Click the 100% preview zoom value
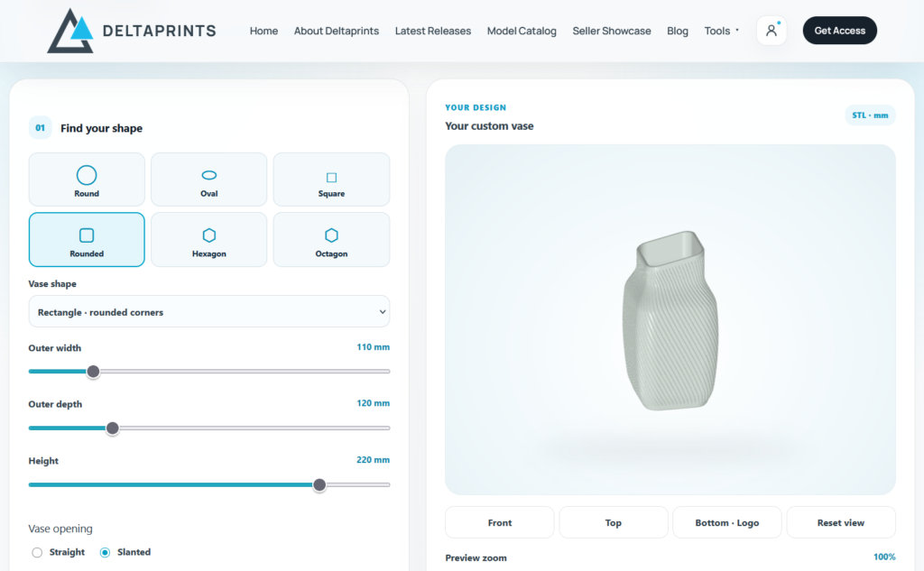 884,557
